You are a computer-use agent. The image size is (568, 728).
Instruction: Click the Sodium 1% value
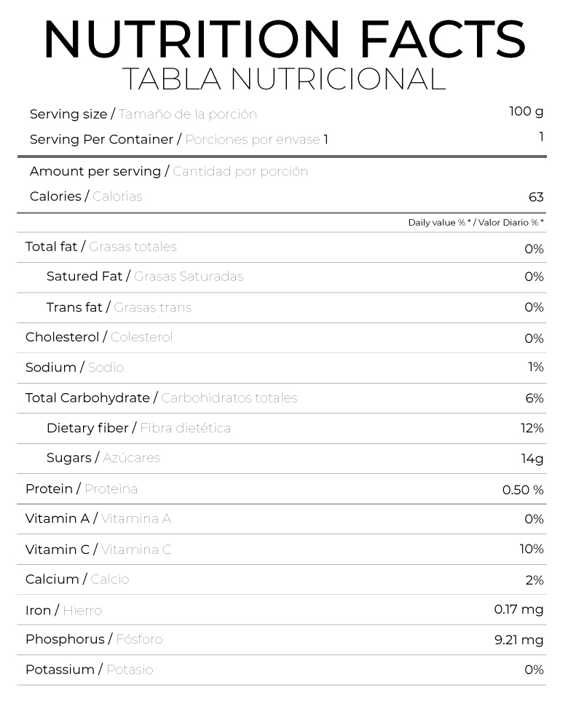pos(536,367)
